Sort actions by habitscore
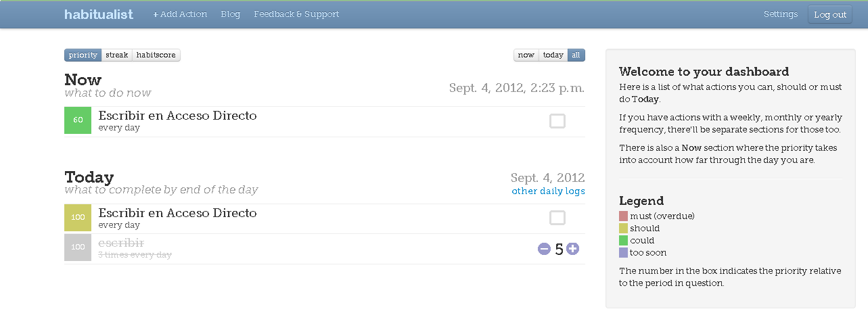The image size is (868, 330). coord(156,55)
